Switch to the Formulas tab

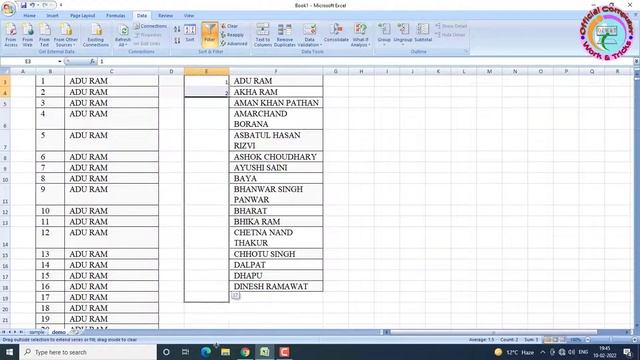click(x=116, y=16)
